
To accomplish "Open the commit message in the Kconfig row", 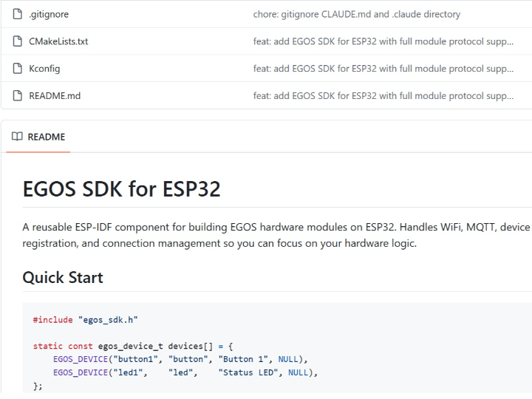I will pos(383,69).
